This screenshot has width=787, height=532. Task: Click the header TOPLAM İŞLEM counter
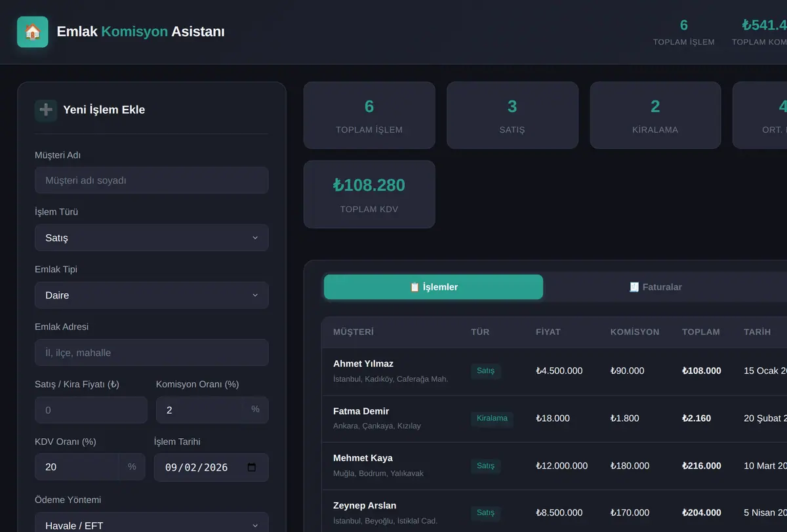click(x=684, y=33)
